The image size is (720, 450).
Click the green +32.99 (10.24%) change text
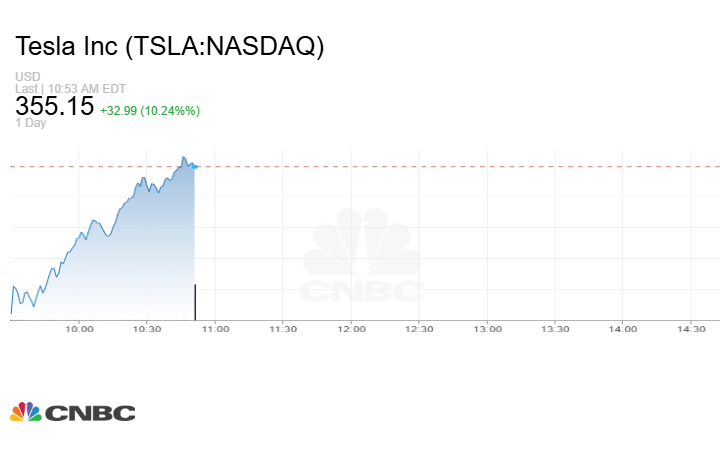point(150,110)
